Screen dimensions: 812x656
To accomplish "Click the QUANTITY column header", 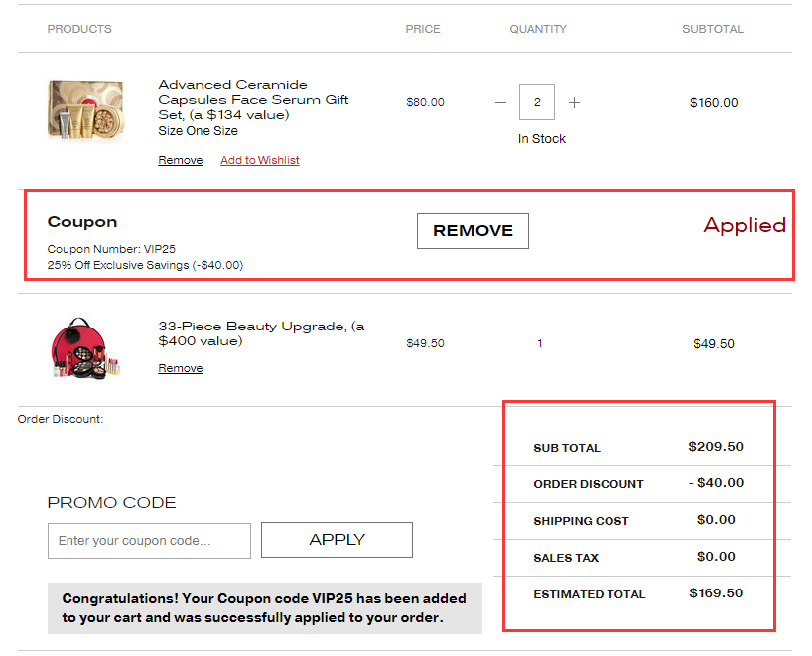I will [538, 29].
